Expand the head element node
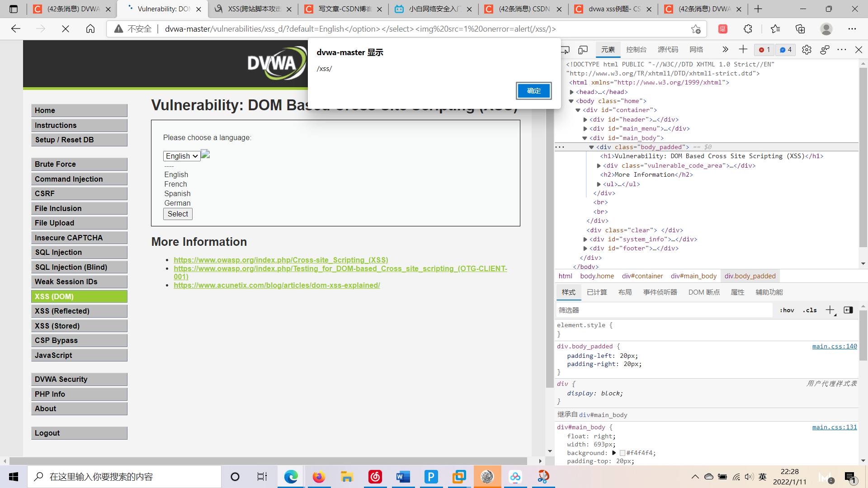Viewport: 868px width, 488px height. pyautogui.click(x=572, y=92)
